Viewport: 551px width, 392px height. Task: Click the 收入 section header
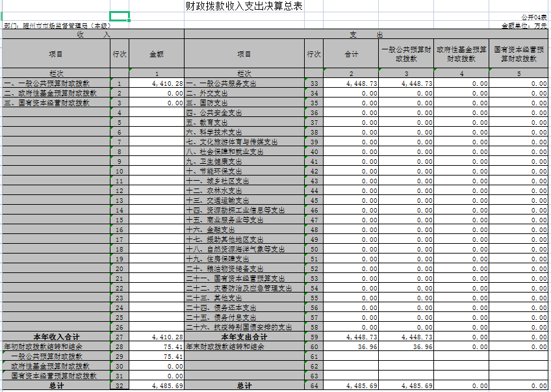click(x=93, y=34)
